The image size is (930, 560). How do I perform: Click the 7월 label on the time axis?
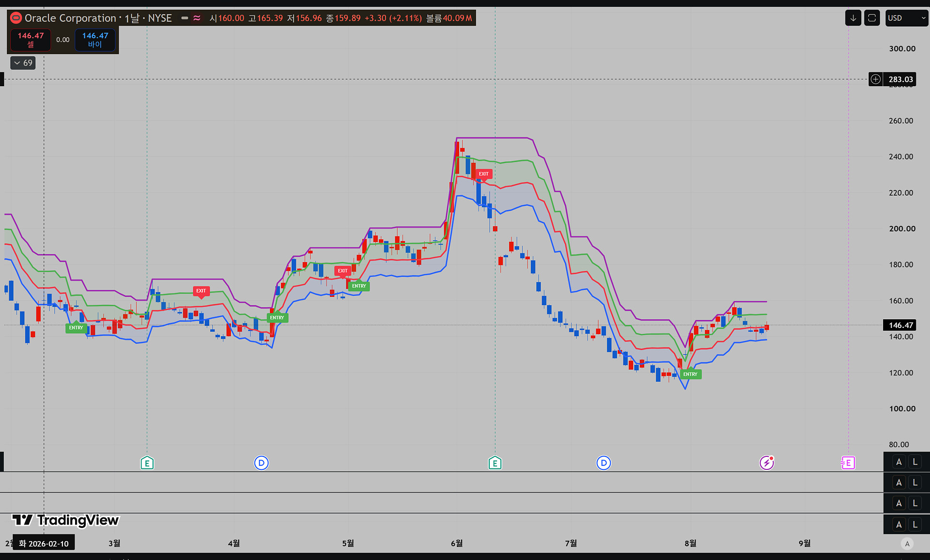point(571,544)
